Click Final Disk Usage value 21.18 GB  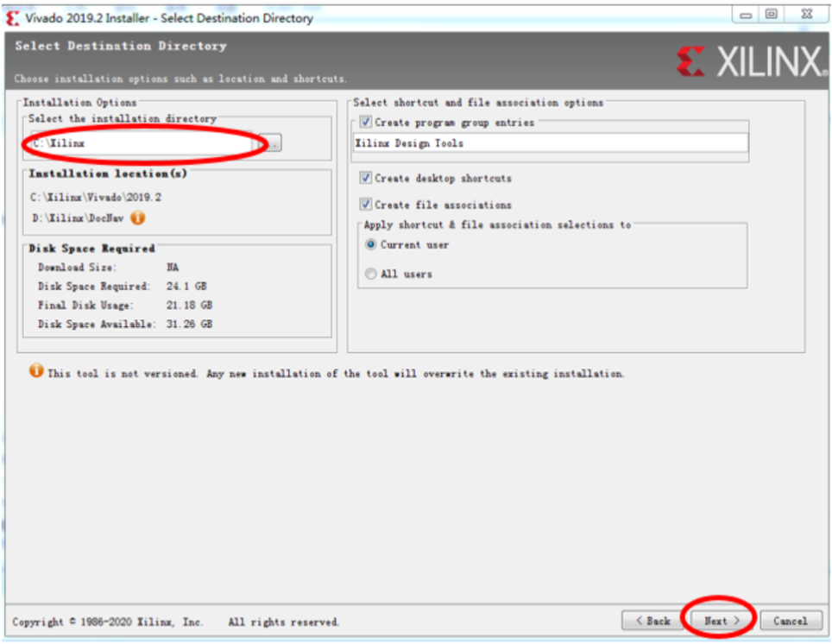pos(189,306)
